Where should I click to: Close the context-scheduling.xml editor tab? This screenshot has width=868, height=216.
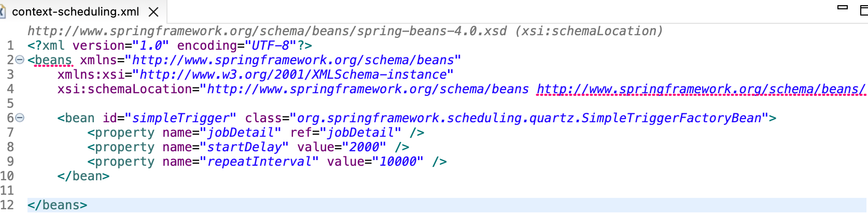pyautogui.click(x=153, y=11)
